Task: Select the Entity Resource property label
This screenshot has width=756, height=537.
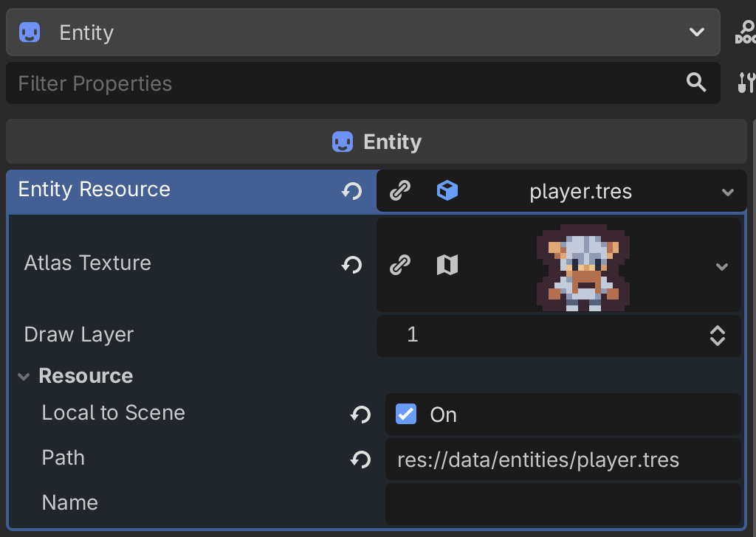Action: coord(94,190)
